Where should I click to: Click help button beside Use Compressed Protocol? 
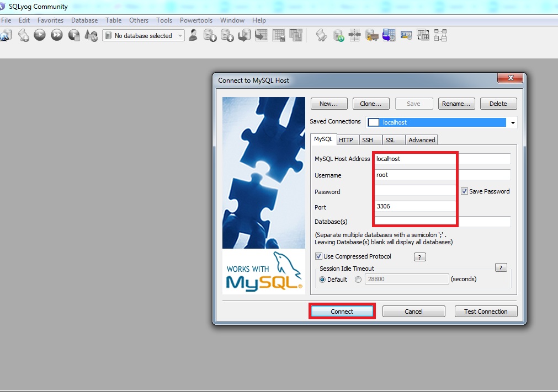419,257
